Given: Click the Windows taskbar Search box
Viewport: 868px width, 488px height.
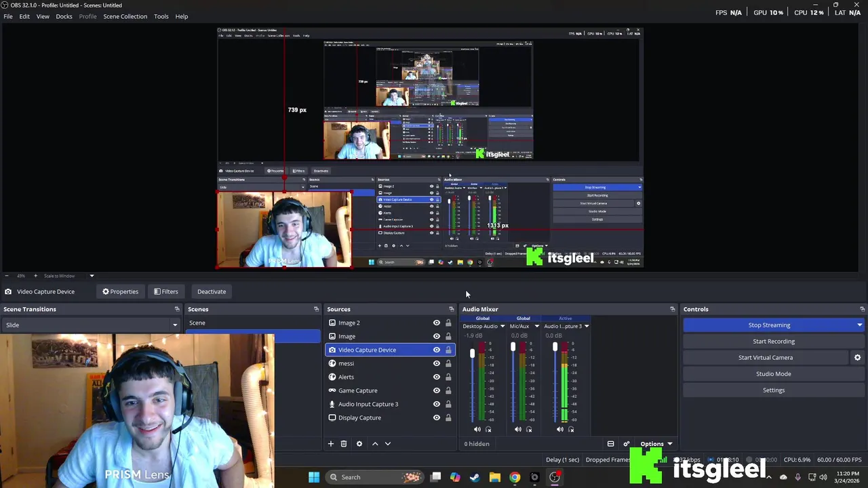Looking at the screenshot, I should pos(373,477).
